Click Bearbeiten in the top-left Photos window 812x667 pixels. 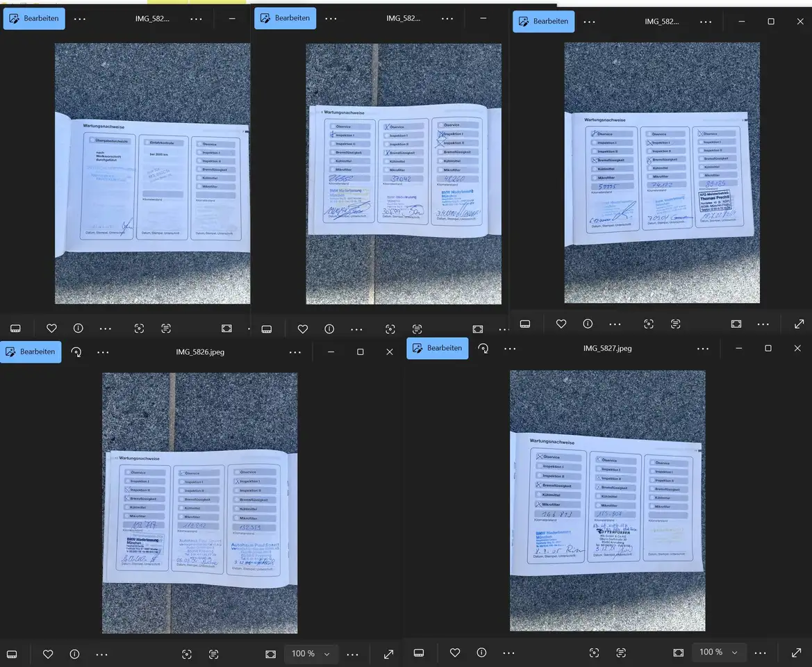coord(34,19)
